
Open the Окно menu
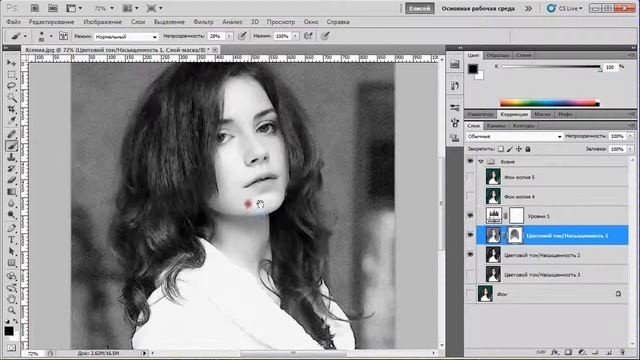pos(311,22)
